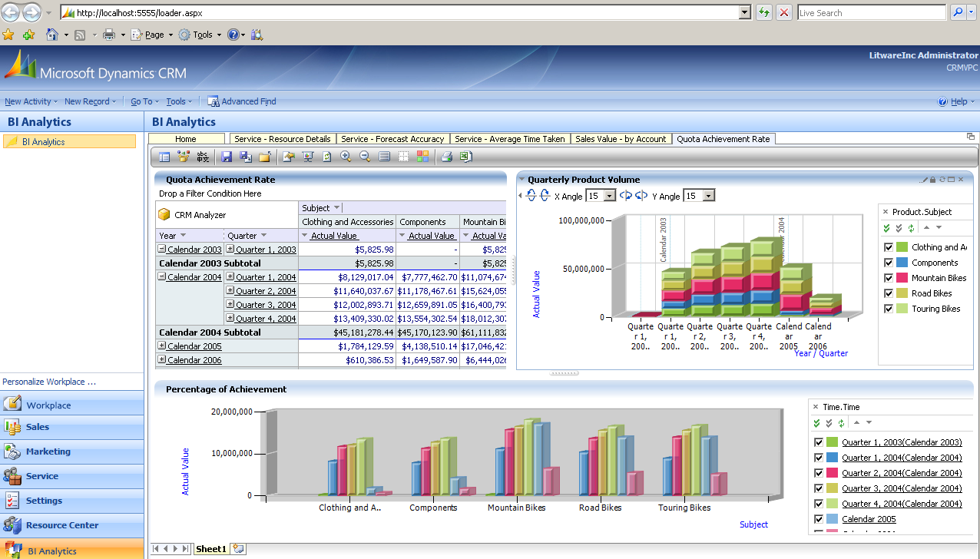Uncheck the Mountain Bikes legend checkbox
Viewport: 980px width, 559px height.
click(x=889, y=278)
